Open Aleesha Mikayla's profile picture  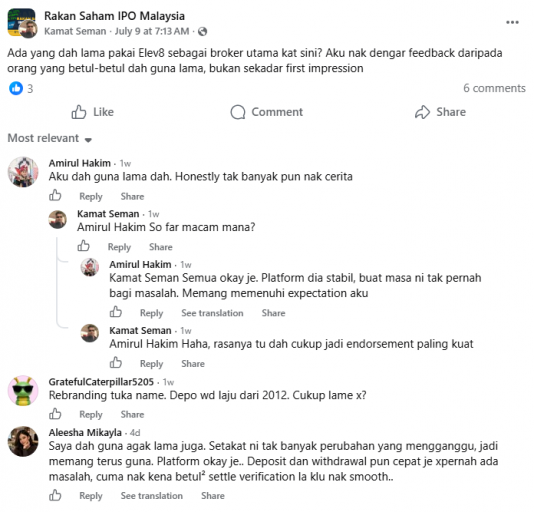coord(23,441)
